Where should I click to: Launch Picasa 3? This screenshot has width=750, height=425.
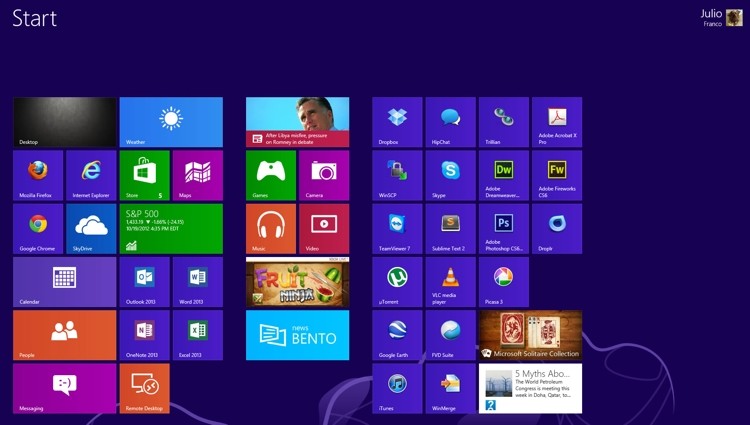pos(504,282)
